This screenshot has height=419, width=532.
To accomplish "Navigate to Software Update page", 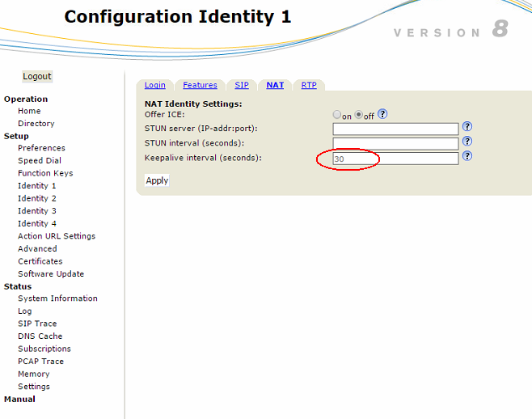I will (x=51, y=273).
